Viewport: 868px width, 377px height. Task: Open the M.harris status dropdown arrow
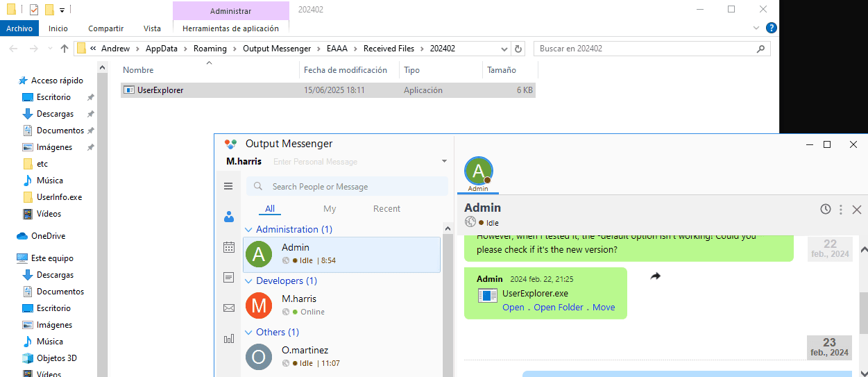pyautogui.click(x=444, y=162)
